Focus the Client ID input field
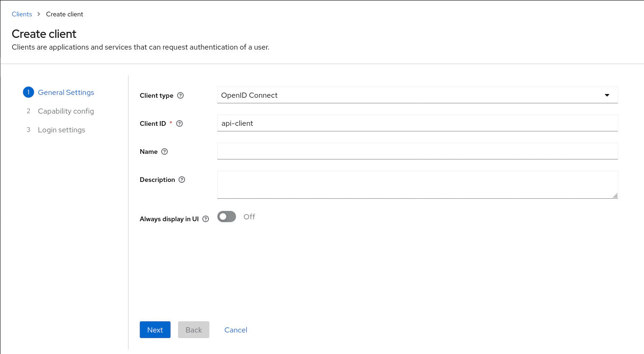This screenshot has height=354, width=644. (x=417, y=123)
